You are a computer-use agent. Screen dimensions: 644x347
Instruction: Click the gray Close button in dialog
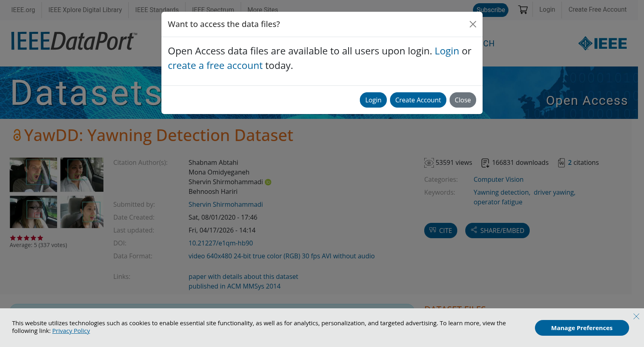pos(462,100)
